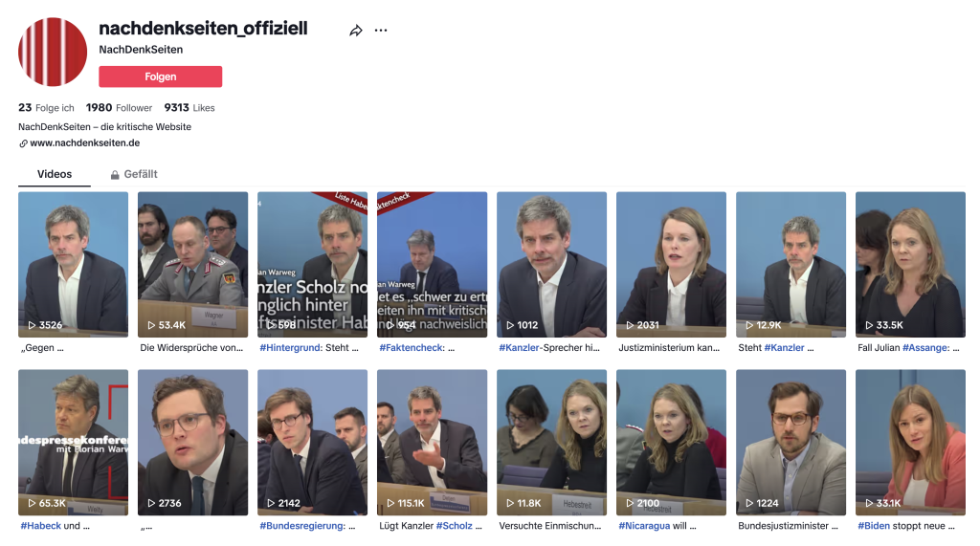Click the #Kanzler hashtag after 'Steht'

tap(785, 348)
